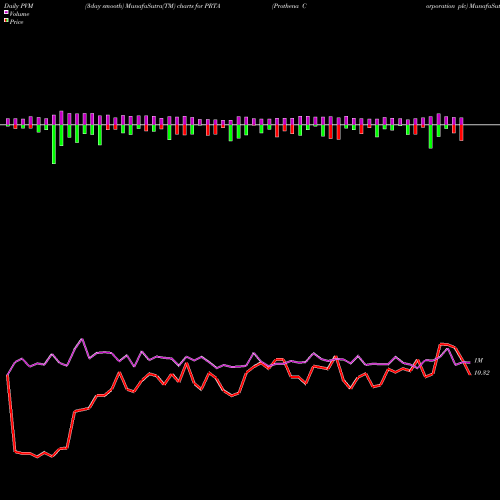
Task: Click the 'Daily PVM' title text
Action: (x=19, y=6)
